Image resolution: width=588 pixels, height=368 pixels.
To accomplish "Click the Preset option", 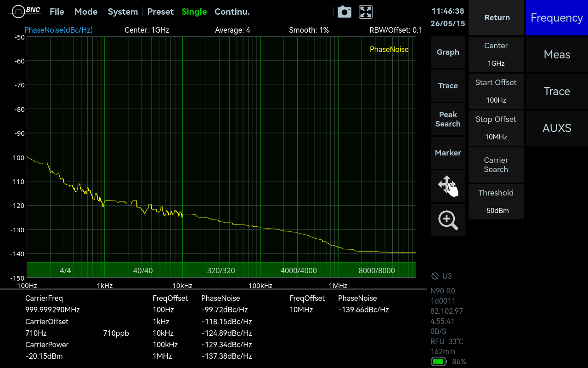I will [x=160, y=12].
